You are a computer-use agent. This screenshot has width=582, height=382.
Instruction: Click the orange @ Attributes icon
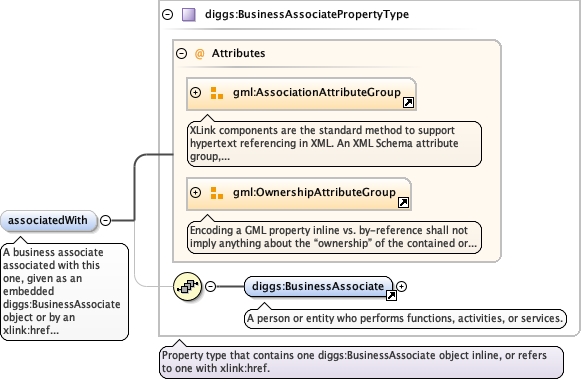200,54
